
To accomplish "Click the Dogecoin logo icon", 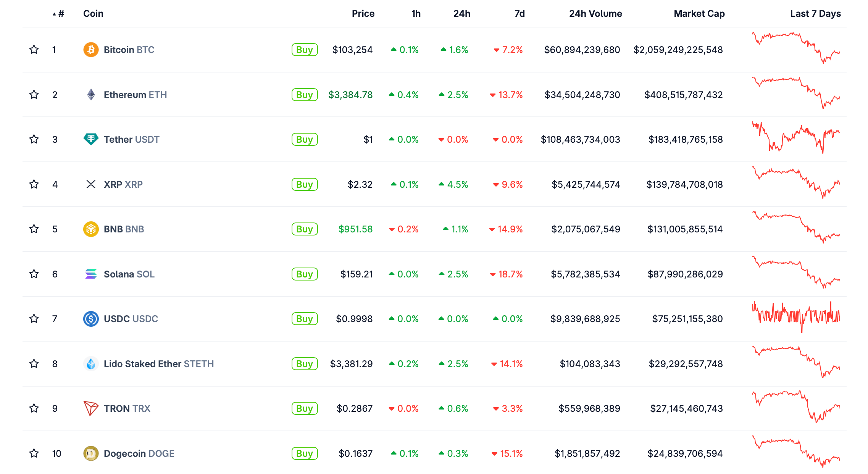I will 91,453.
